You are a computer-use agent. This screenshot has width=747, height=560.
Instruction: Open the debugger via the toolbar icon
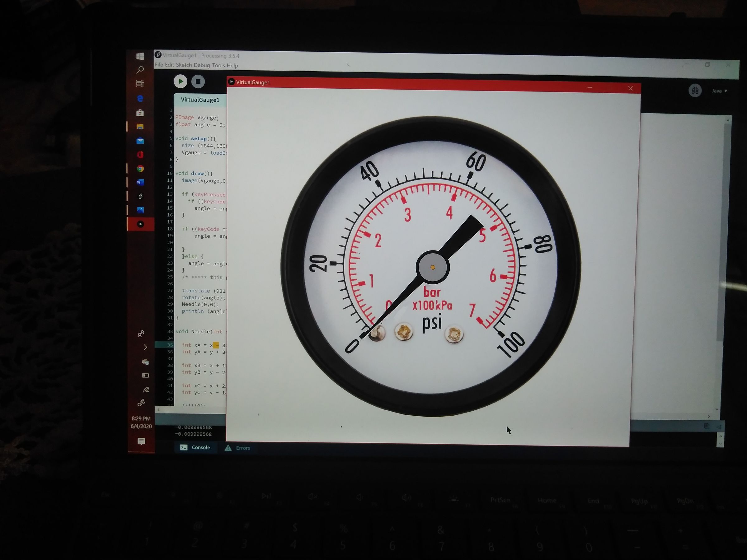695,91
